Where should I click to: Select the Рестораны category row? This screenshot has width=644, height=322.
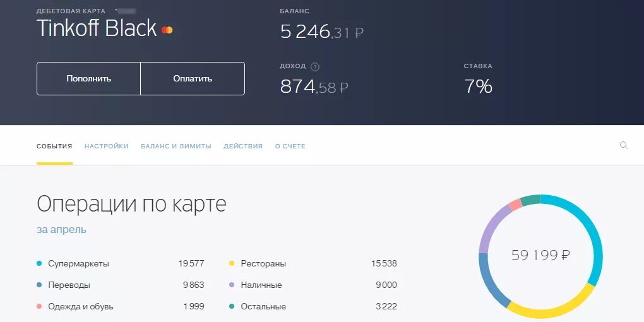pos(313,264)
